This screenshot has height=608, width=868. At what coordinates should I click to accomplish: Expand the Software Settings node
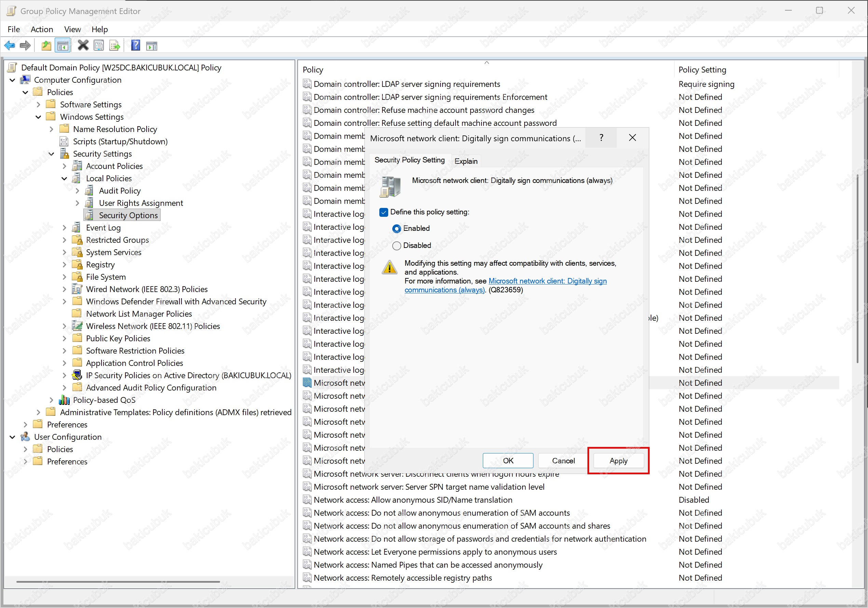point(38,104)
